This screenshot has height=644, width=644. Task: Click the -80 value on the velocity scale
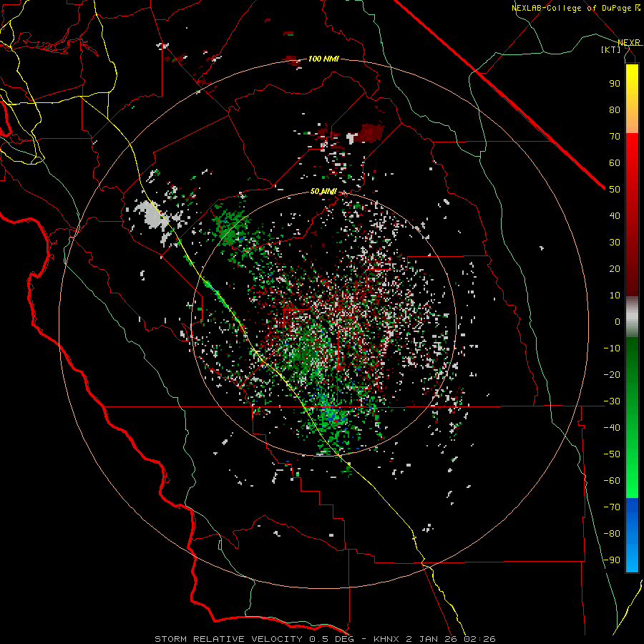point(612,534)
